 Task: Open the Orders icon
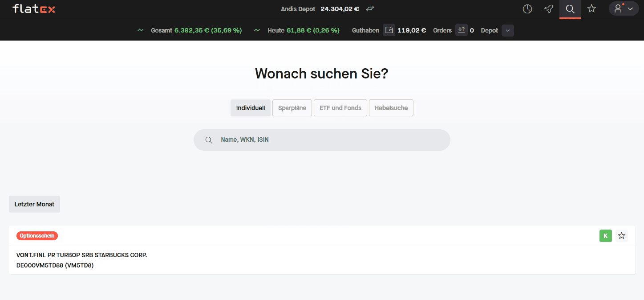461,30
